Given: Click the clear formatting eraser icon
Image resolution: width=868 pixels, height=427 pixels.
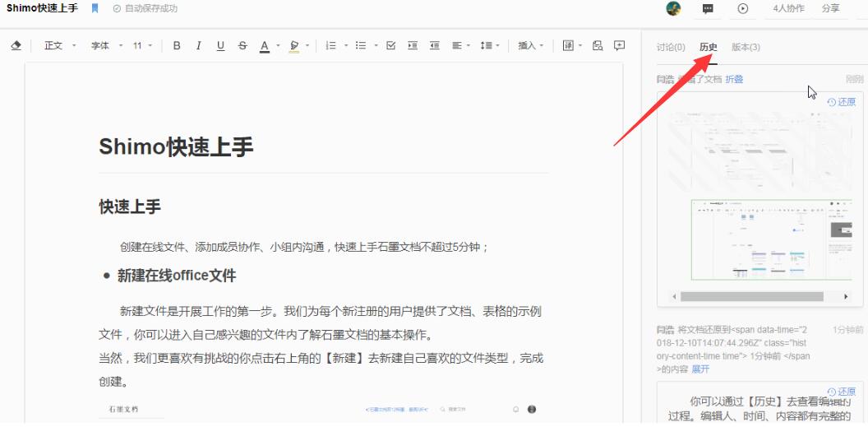Looking at the screenshot, I should point(16,46).
